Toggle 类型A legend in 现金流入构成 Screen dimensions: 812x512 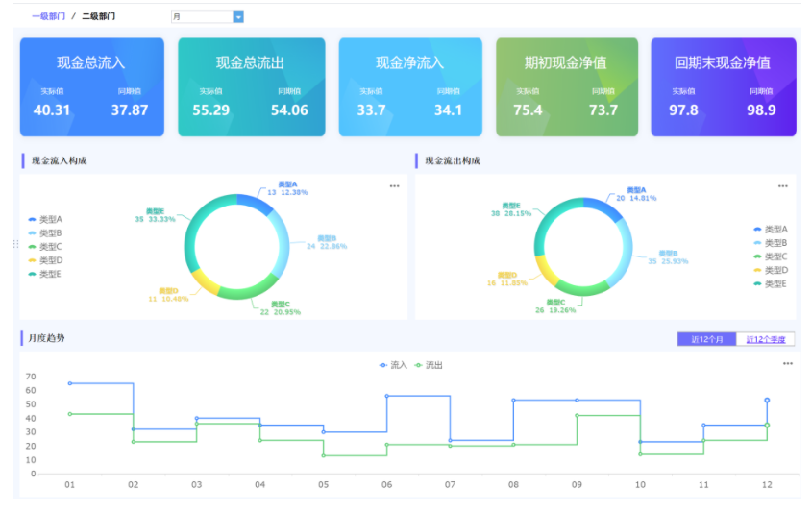point(45,220)
